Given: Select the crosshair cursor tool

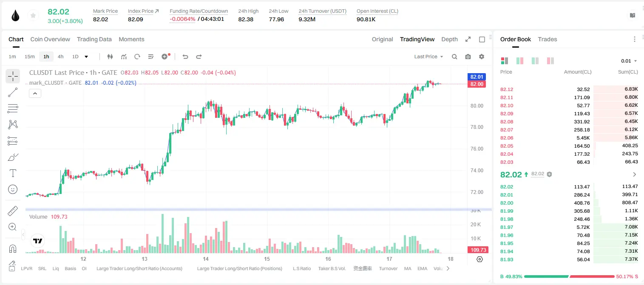Looking at the screenshot, I should (13, 77).
